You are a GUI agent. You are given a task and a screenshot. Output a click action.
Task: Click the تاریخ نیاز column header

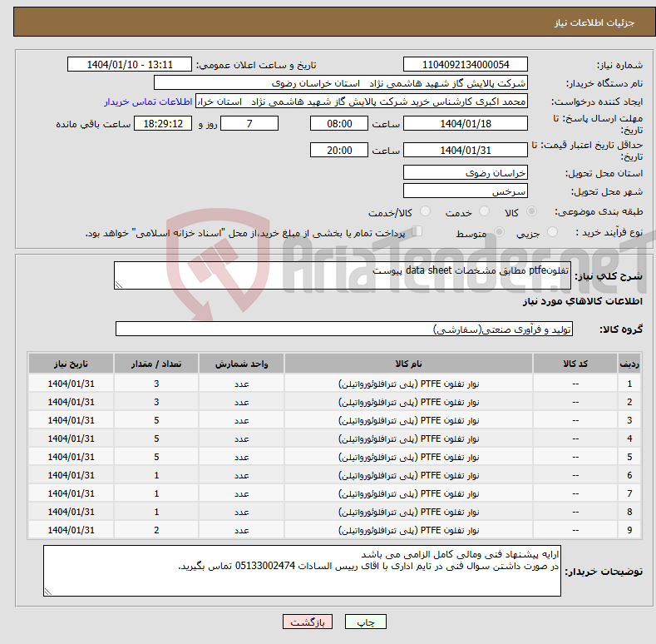point(72,364)
